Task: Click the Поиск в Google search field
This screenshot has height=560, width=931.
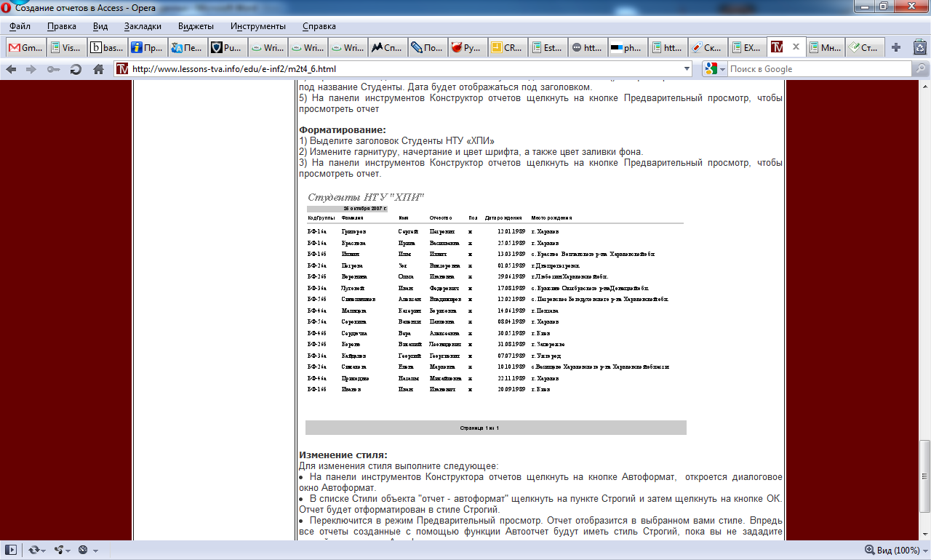Action: point(819,69)
